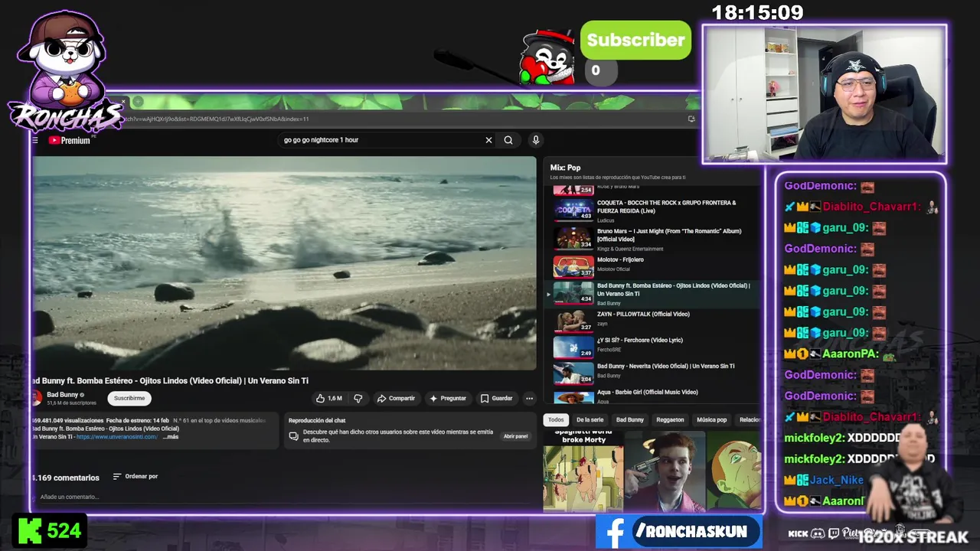Expand description with ...más
The image size is (980, 551).
(171, 436)
